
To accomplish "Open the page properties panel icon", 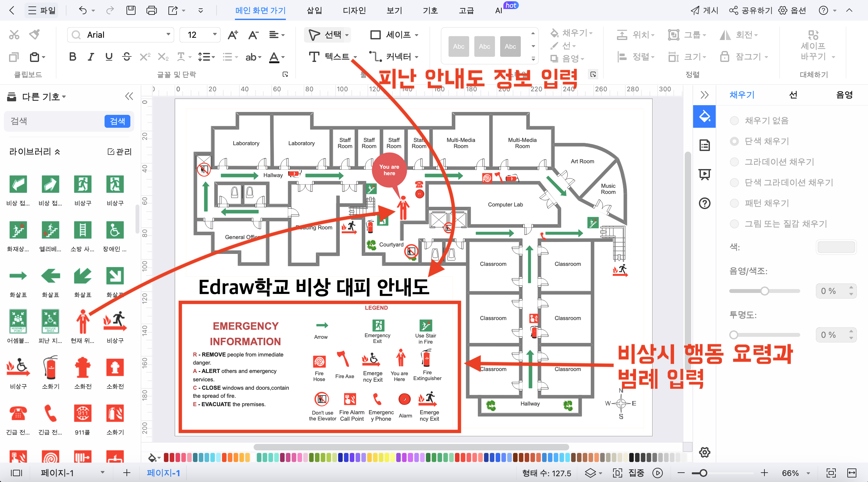I will click(705, 145).
